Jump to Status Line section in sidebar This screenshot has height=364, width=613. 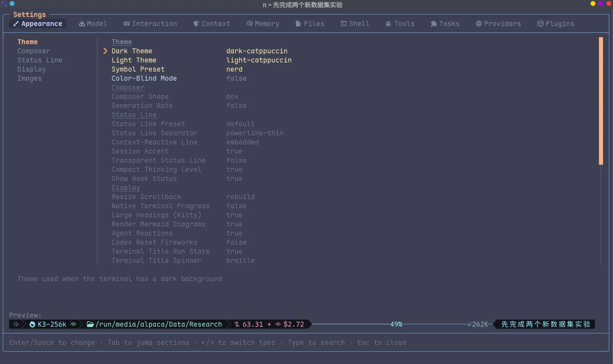pos(40,60)
